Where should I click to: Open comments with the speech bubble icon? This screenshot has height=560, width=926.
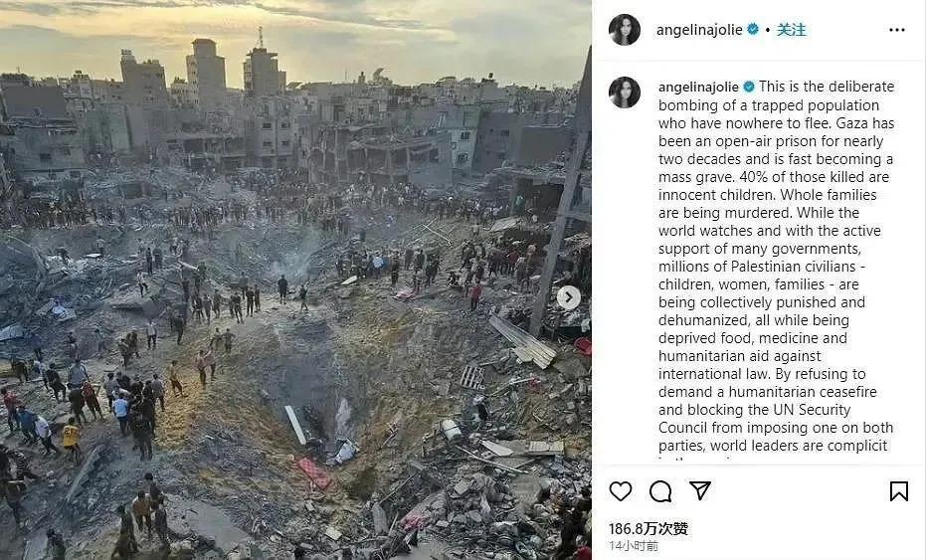(660, 491)
